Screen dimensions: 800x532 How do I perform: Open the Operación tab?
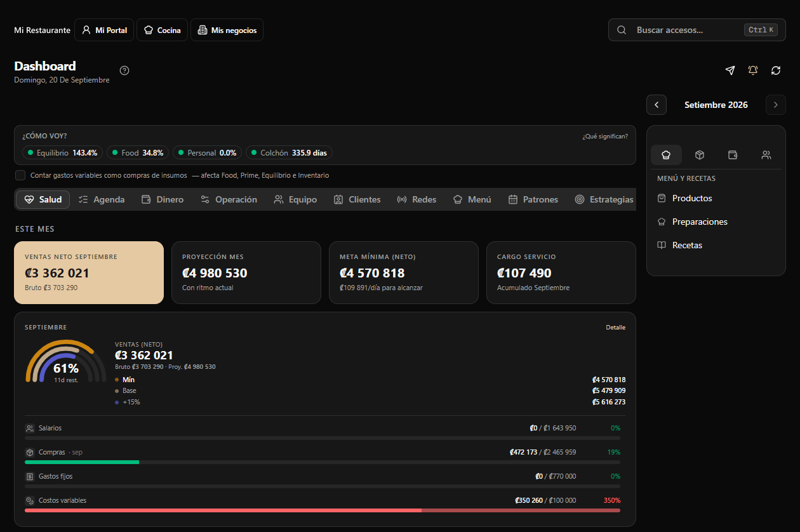[x=229, y=199]
